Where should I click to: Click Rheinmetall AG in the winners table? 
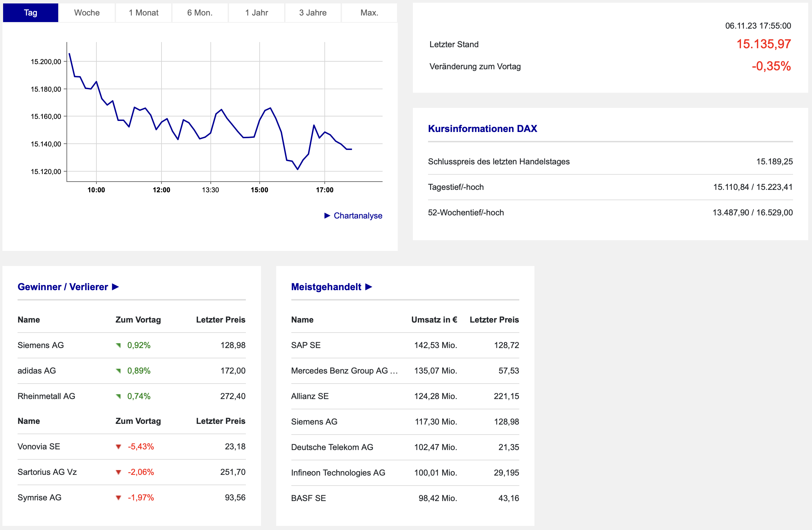[x=46, y=396]
